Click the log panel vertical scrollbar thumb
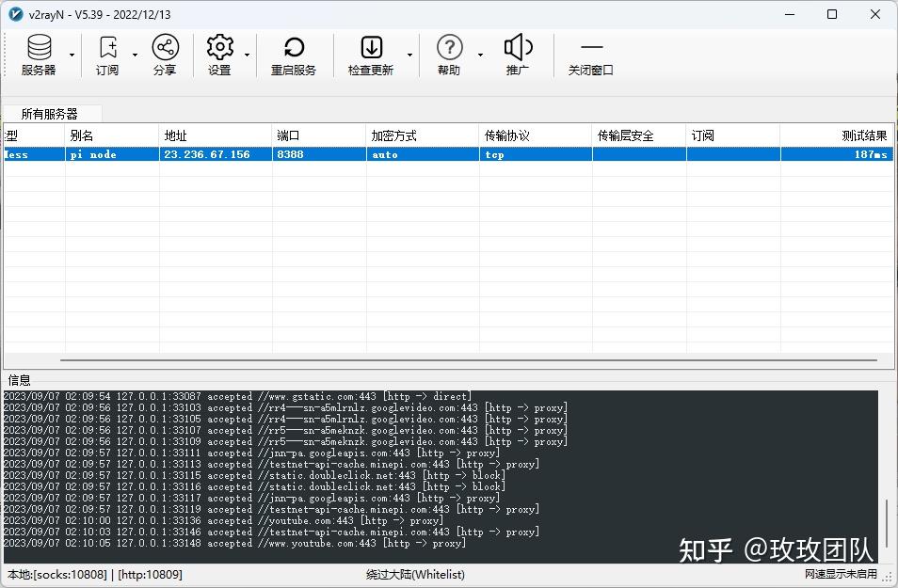Screen dimensions: 898x588 tap(887, 523)
